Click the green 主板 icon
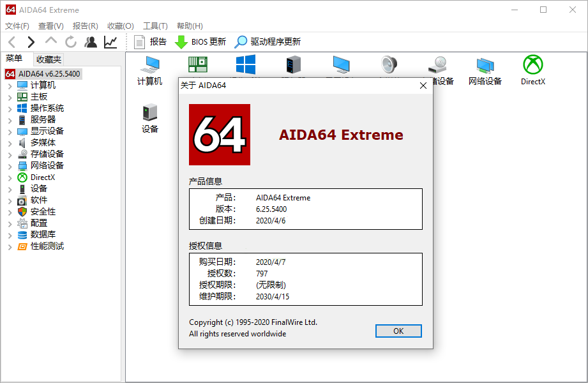This screenshot has width=588, height=383. tap(197, 64)
